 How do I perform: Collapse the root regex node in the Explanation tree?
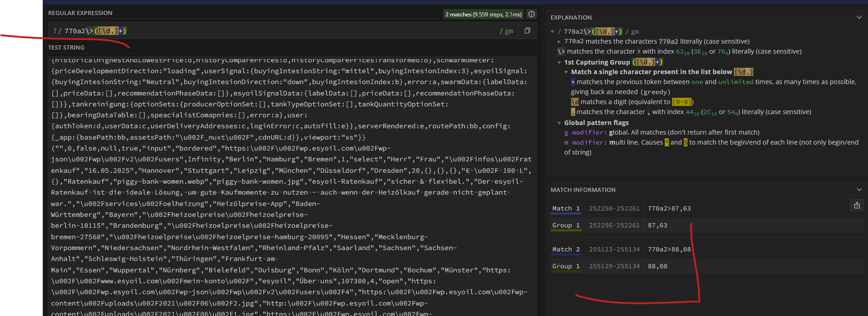pos(552,31)
